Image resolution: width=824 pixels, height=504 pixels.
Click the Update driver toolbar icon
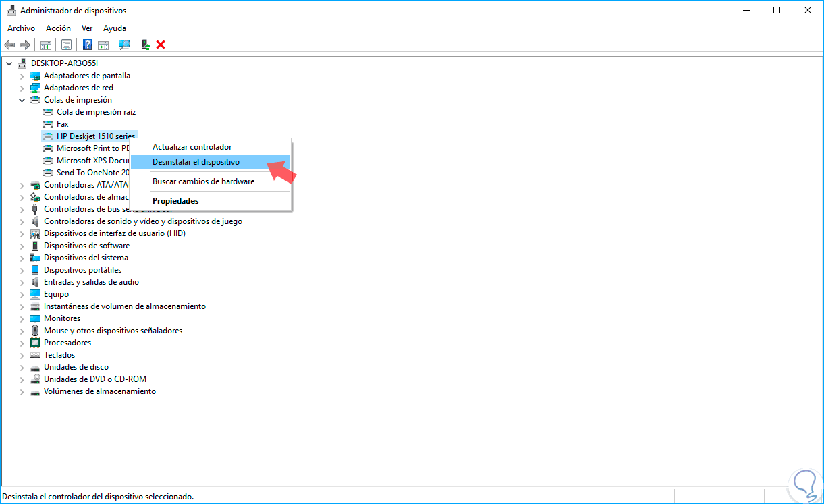click(x=145, y=45)
